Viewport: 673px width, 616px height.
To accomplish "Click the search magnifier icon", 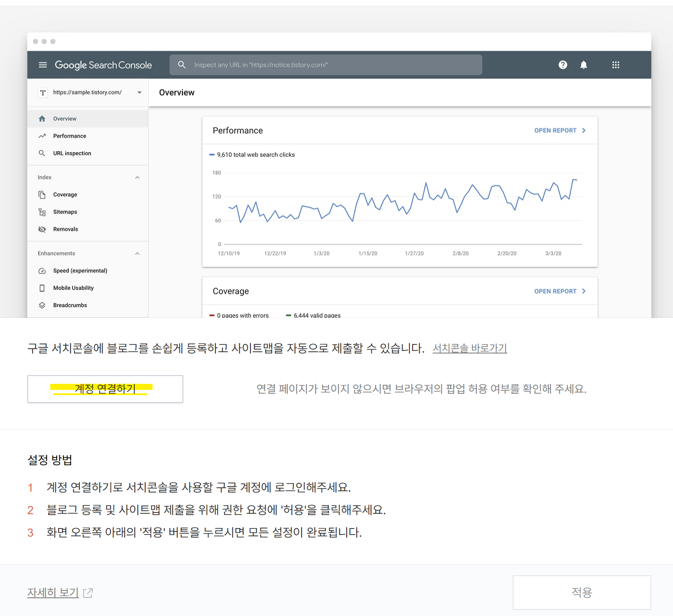I will [x=182, y=65].
